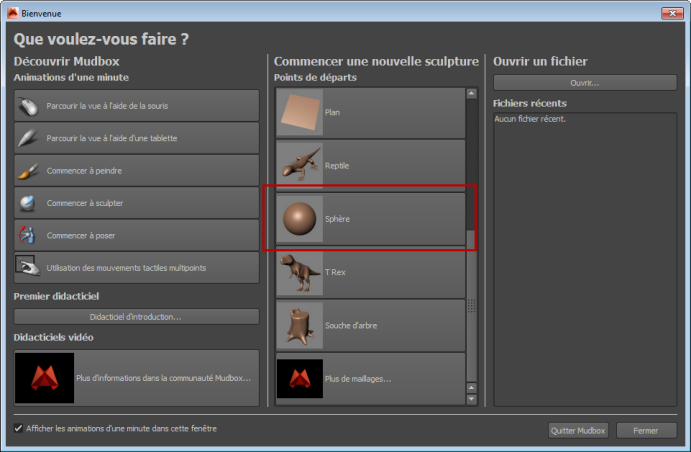The height and width of the screenshot is (452, 691).
Task: Choose the Souche d'arbre label
Action: [351, 326]
